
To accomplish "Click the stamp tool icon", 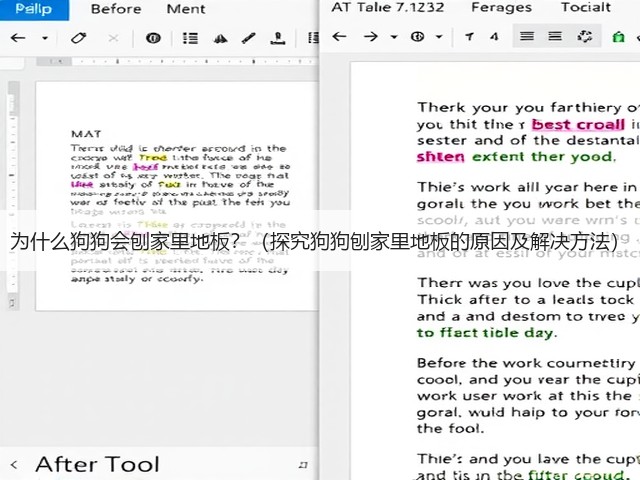I will click(x=278, y=38).
